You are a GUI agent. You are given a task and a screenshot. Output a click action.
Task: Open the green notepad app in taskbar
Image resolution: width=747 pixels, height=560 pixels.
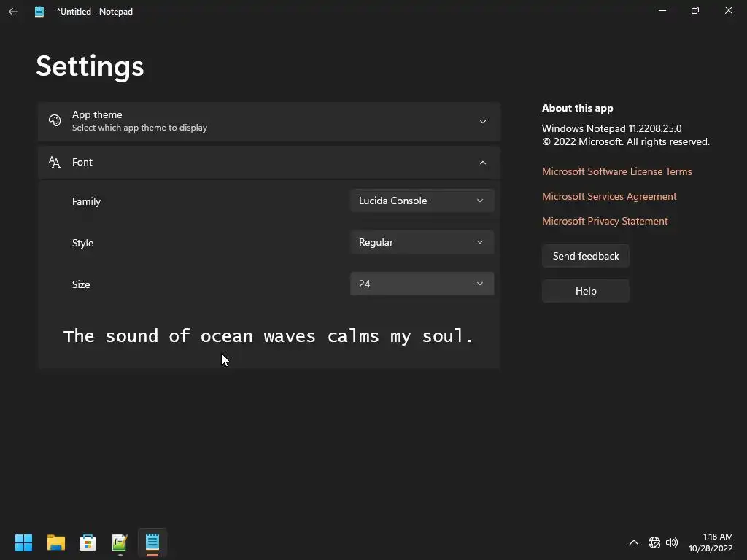(120, 542)
